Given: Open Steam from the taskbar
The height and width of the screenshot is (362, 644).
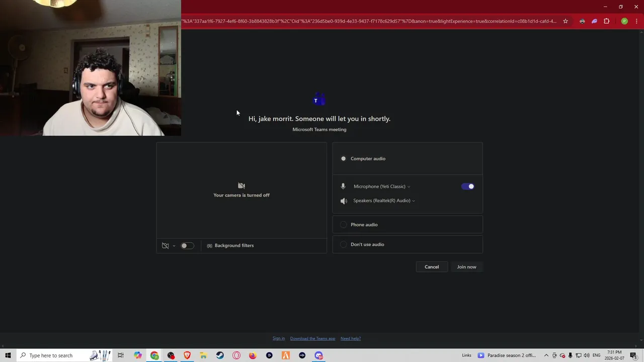Looking at the screenshot, I should click(x=220, y=355).
